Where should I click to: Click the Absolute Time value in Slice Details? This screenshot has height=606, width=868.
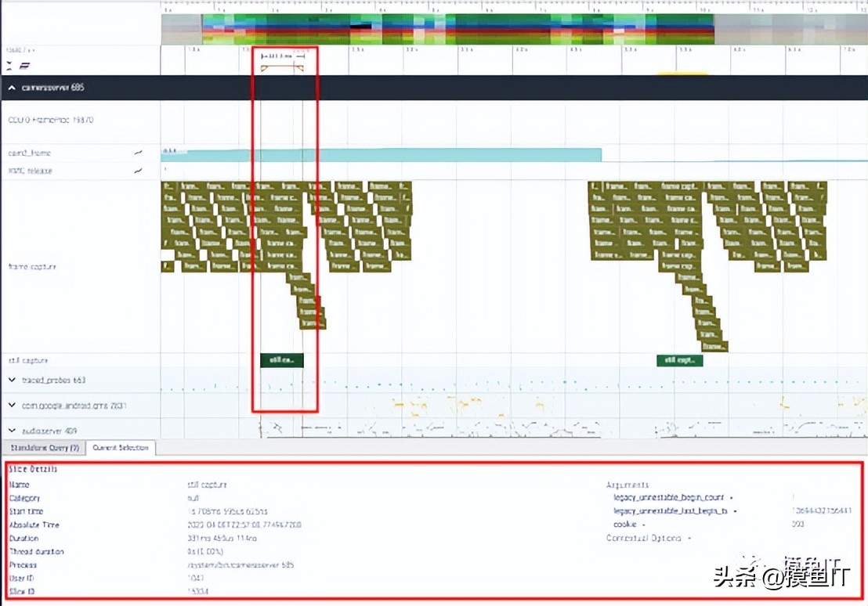tap(244, 525)
